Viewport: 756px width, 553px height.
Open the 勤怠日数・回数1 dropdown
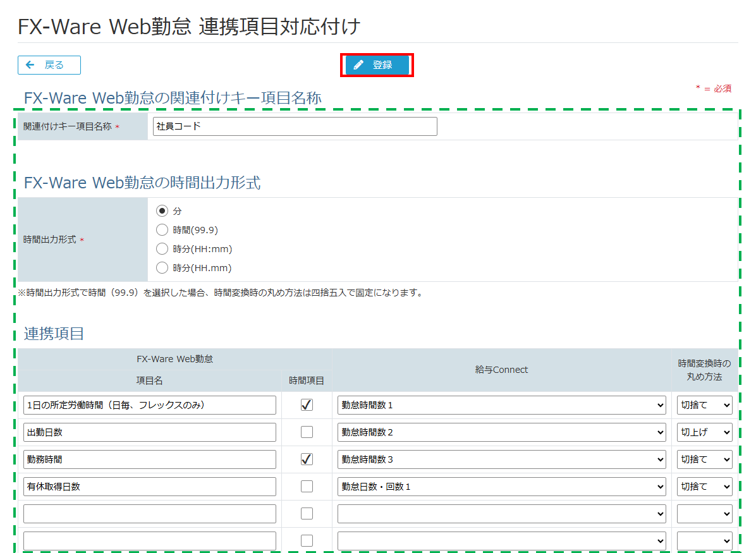tap(501, 486)
